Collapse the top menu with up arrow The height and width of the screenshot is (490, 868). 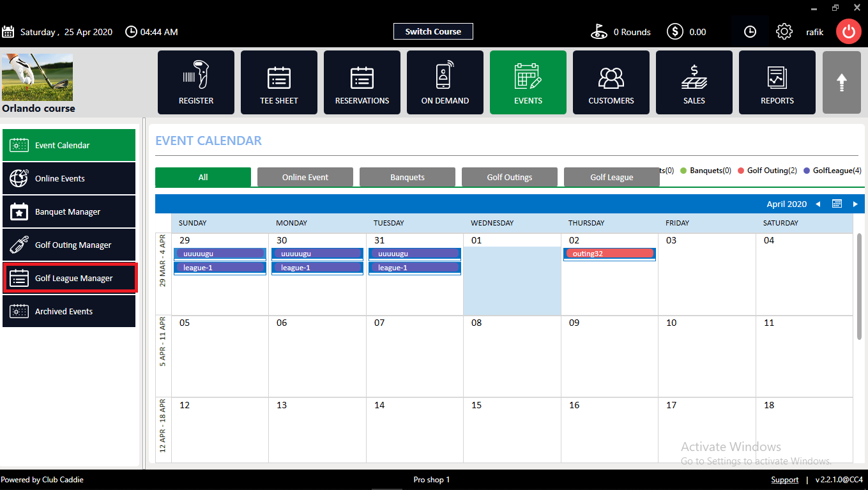coord(842,82)
